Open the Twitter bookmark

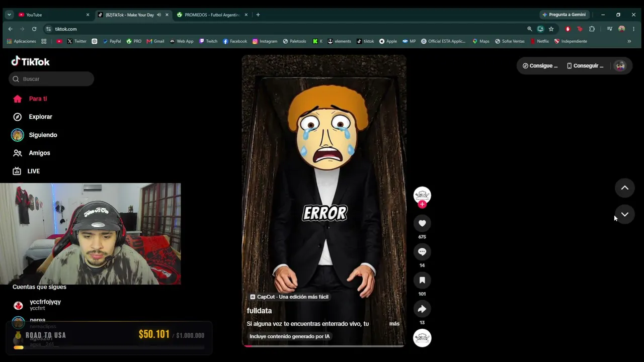pos(77,41)
